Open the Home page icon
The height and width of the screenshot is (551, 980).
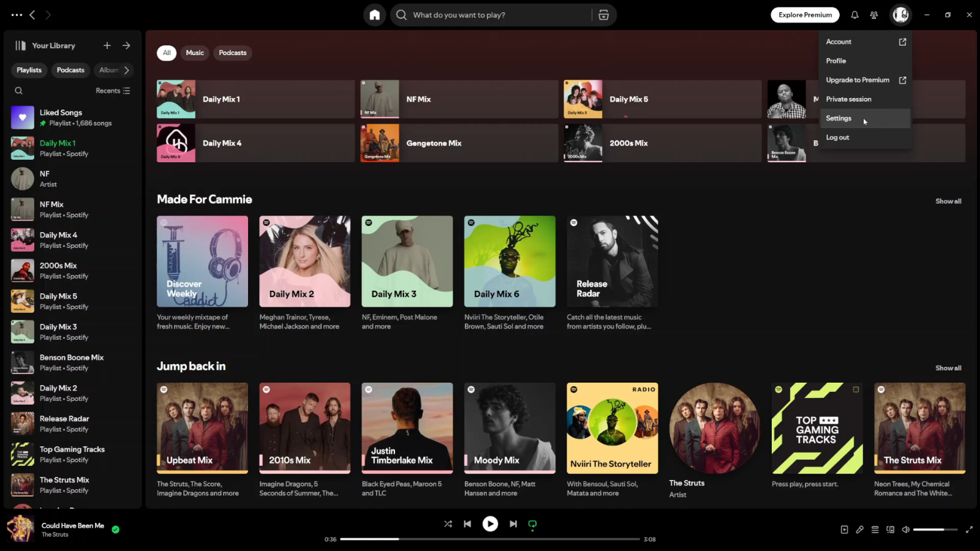pyautogui.click(x=374, y=15)
